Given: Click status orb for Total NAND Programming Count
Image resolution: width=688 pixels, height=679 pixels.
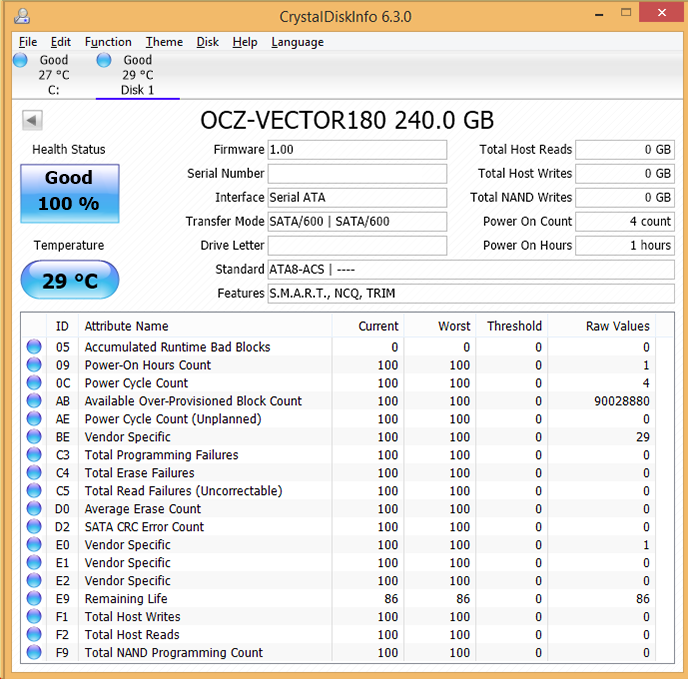Looking at the screenshot, I should pos(35,653).
